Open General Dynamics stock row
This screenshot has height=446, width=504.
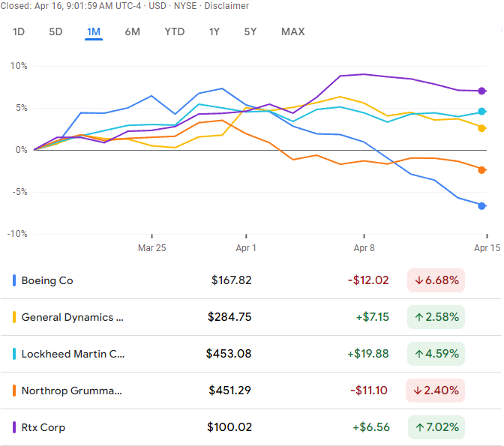pos(72,317)
